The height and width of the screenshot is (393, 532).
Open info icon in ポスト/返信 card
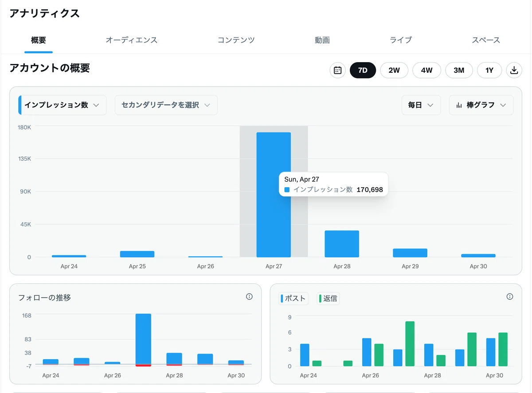(510, 297)
